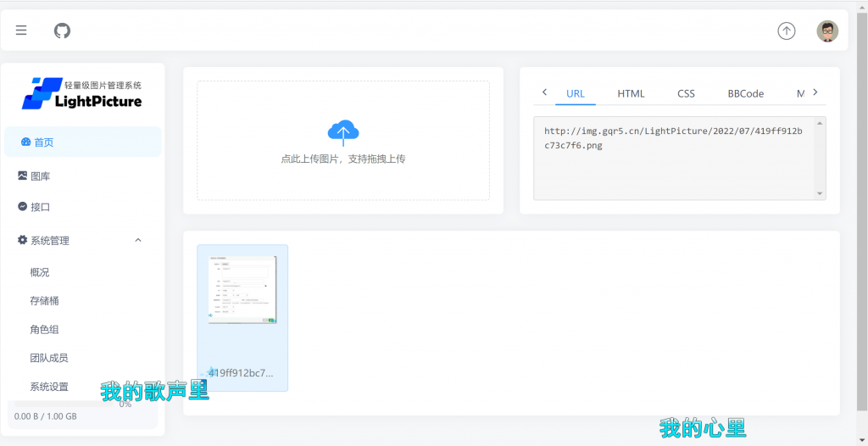Open the GitHub repository icon
The width and height of the screenshot is (868, 446).
click(x=62, y=31)
